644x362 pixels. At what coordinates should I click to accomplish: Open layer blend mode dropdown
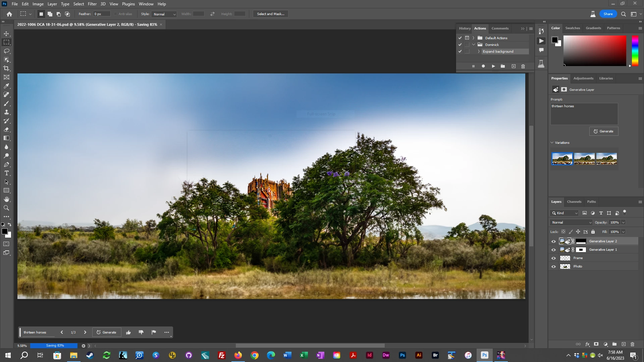(x=572, y=223)
